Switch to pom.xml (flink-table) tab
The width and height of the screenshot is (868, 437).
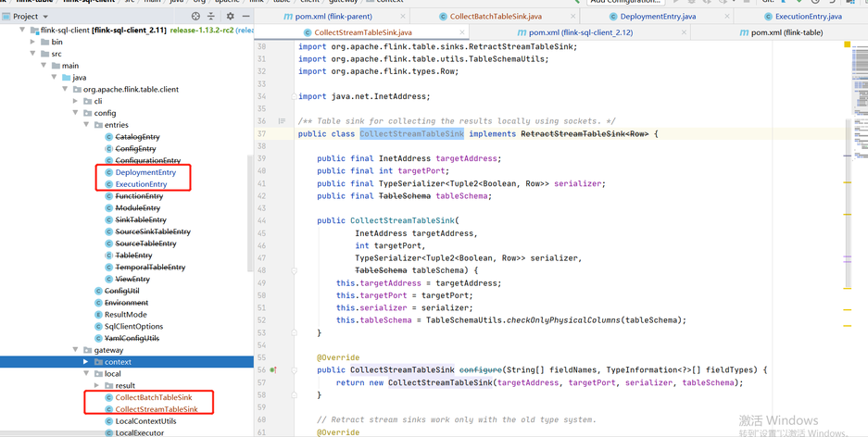point(786,32)
